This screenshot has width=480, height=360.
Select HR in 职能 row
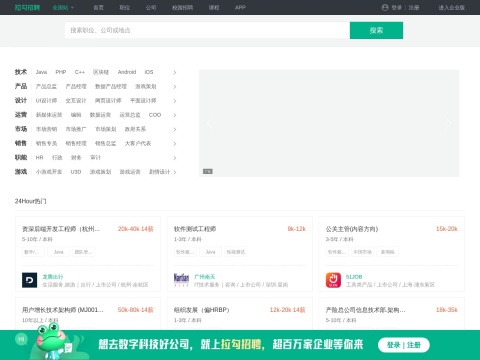[40, 157]
